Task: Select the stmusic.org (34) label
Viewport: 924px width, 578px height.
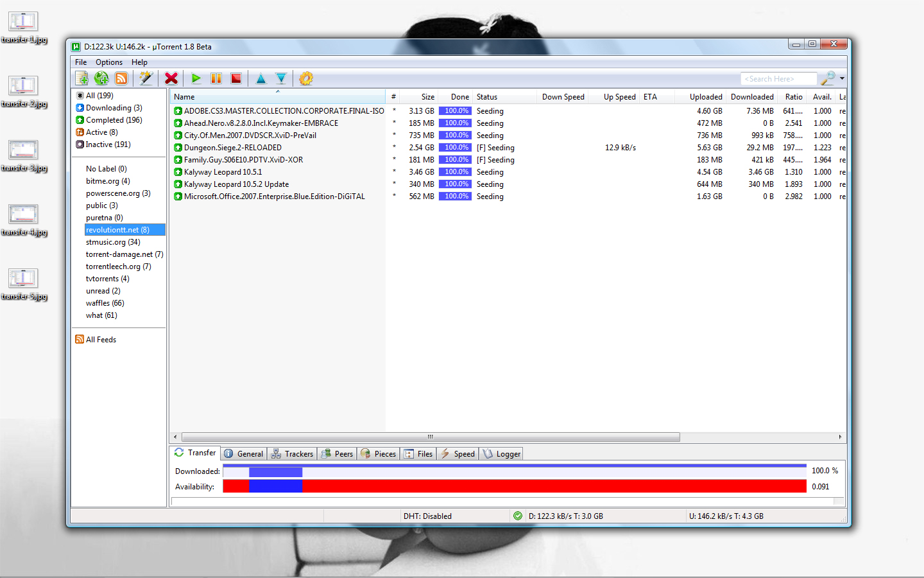Action: pos(113,242)
